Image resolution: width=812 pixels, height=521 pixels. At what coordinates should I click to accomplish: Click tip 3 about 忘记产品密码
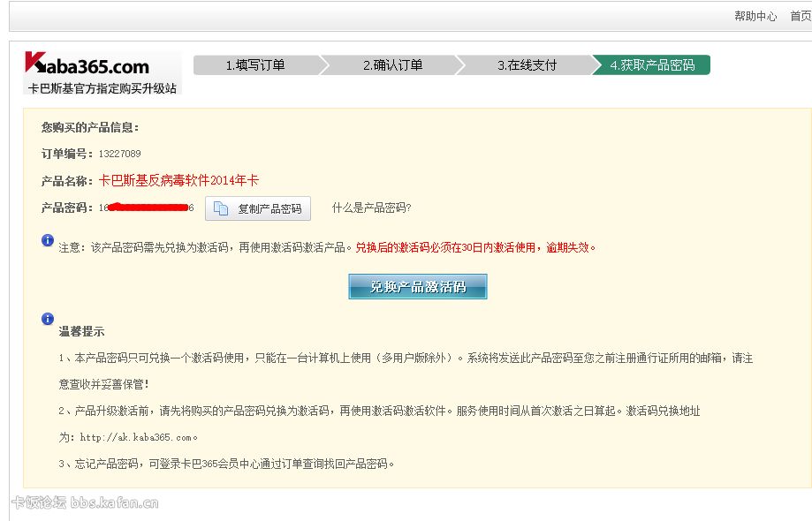[x=226, y=464]
